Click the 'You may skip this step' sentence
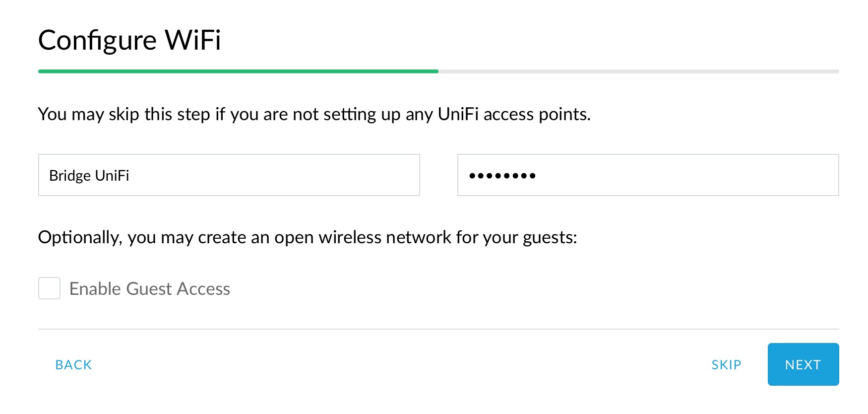This screenshot has width=868, height=414. point(314,114)
